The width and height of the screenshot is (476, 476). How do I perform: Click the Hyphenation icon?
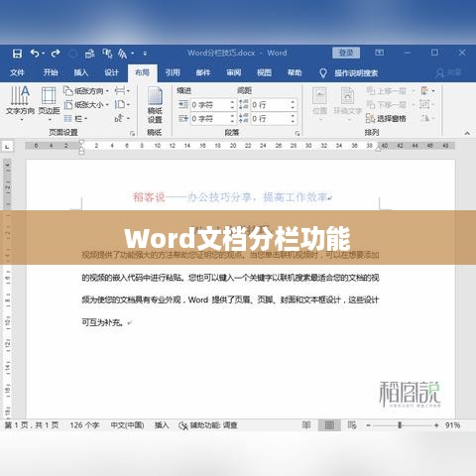119,118
